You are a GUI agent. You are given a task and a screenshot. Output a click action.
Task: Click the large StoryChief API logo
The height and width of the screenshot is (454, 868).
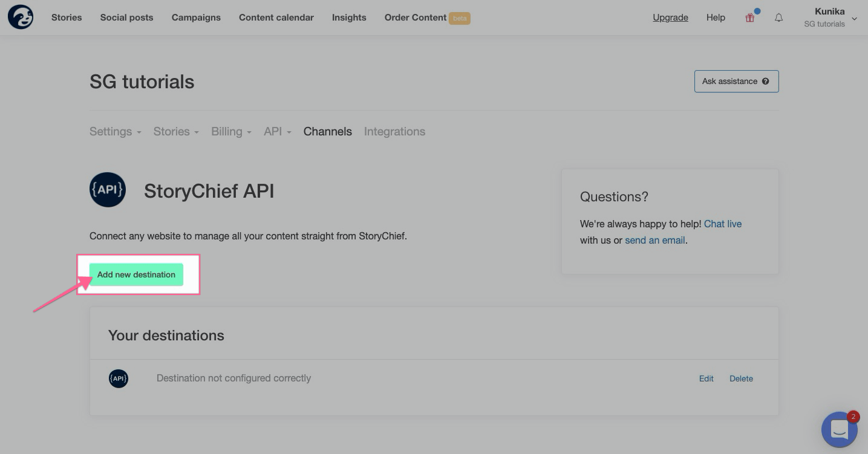[x=108, y=190]
